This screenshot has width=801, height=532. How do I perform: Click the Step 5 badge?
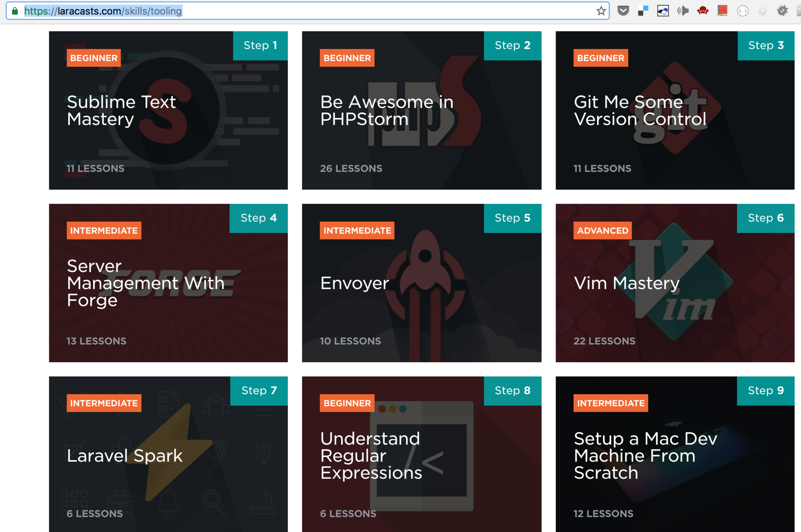[x=512, y=218]
